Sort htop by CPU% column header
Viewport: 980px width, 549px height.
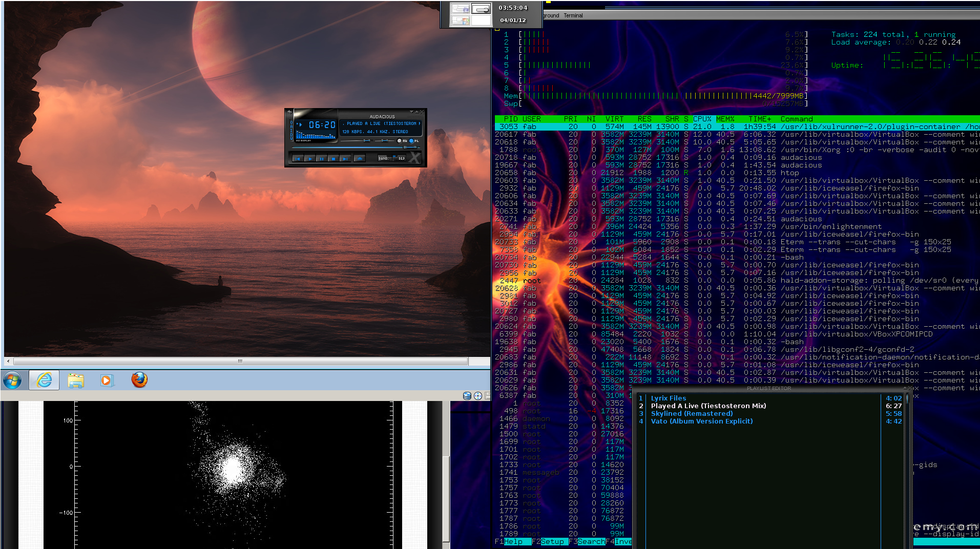tap(702, 119)
